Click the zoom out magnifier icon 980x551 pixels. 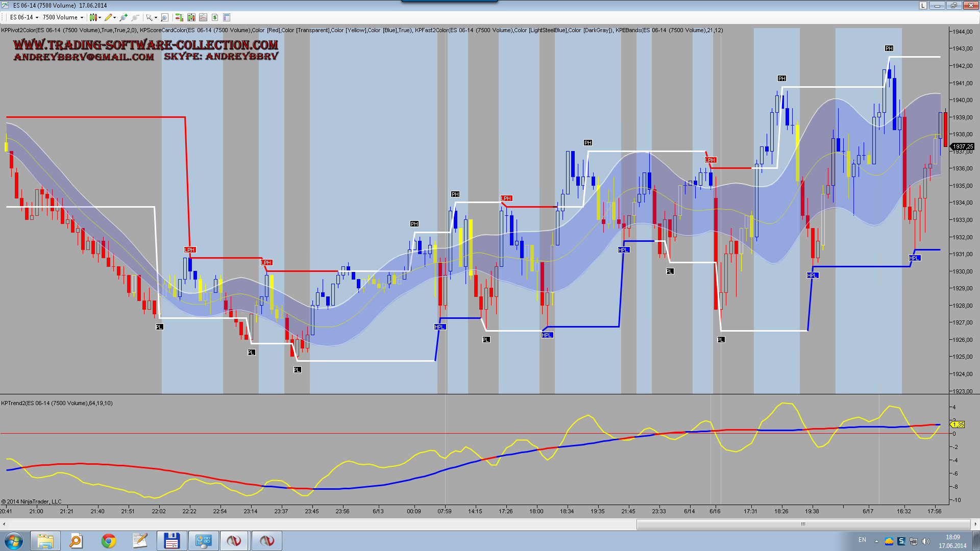pyautogui.click(x=135, y=17)
